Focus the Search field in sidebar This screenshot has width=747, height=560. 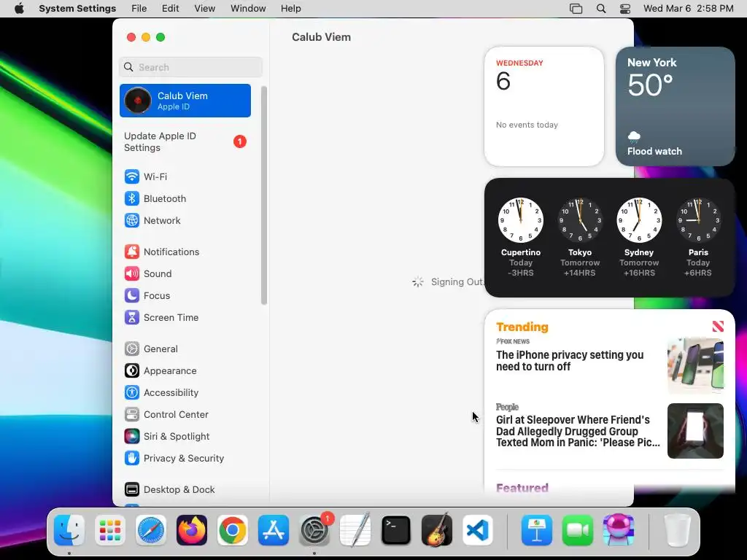click(190, 67)
